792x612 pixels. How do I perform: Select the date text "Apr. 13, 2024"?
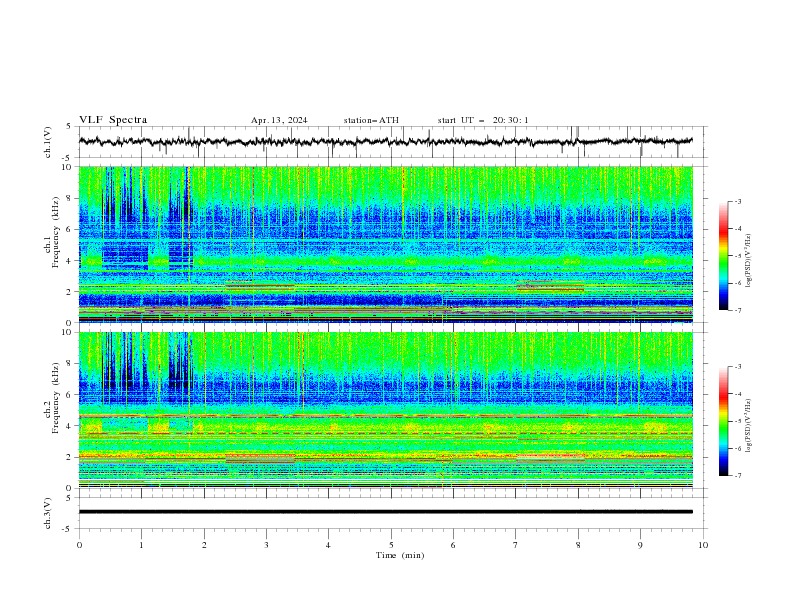279,120
